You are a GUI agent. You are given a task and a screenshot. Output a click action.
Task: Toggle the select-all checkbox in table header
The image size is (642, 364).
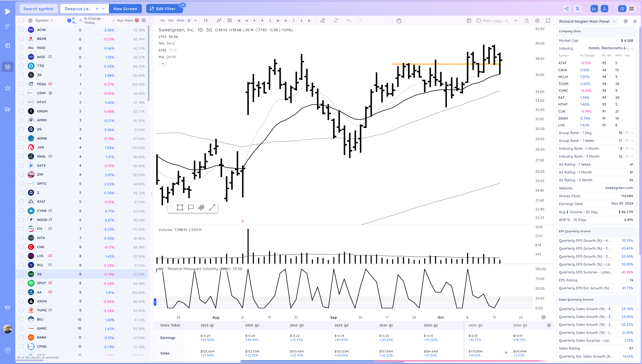coord(22,21)
